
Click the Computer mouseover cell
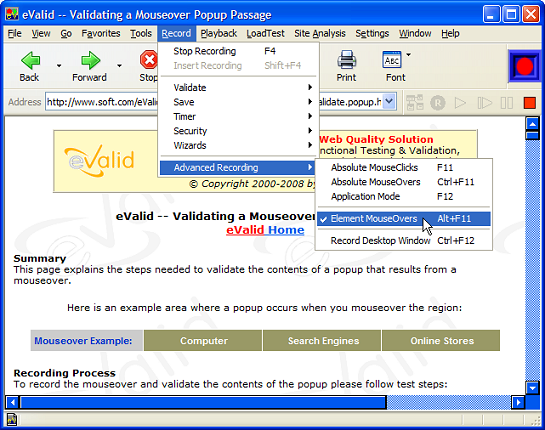click(x=203, y=341)
